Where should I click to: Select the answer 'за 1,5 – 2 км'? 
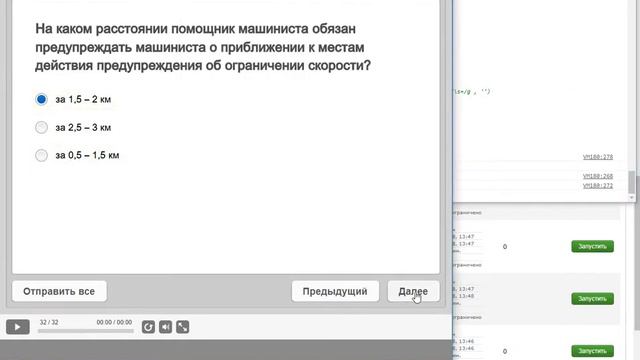click(41, 99)
